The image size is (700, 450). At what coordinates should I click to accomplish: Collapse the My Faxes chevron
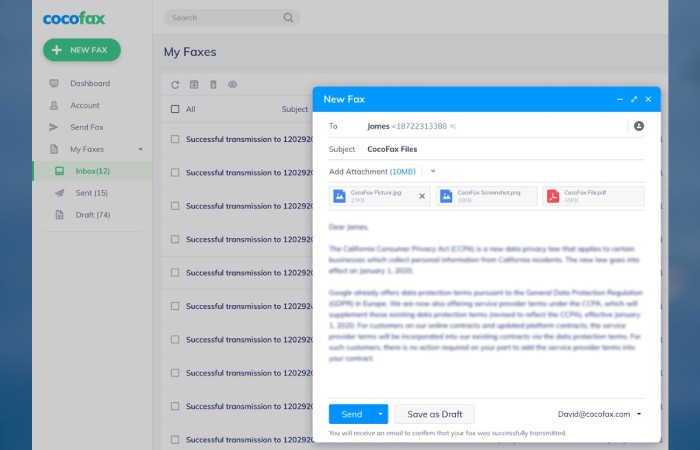click(141, 149)
